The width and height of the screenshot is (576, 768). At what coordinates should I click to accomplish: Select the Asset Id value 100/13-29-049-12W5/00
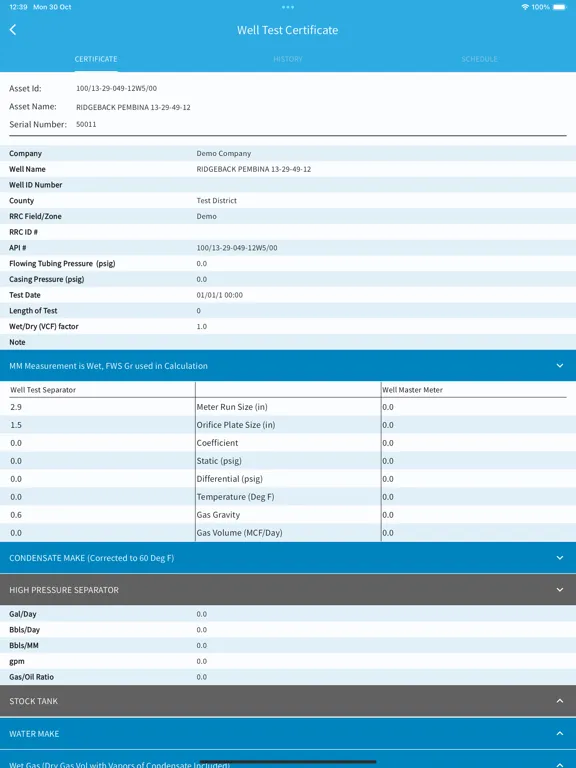[117, 88]
